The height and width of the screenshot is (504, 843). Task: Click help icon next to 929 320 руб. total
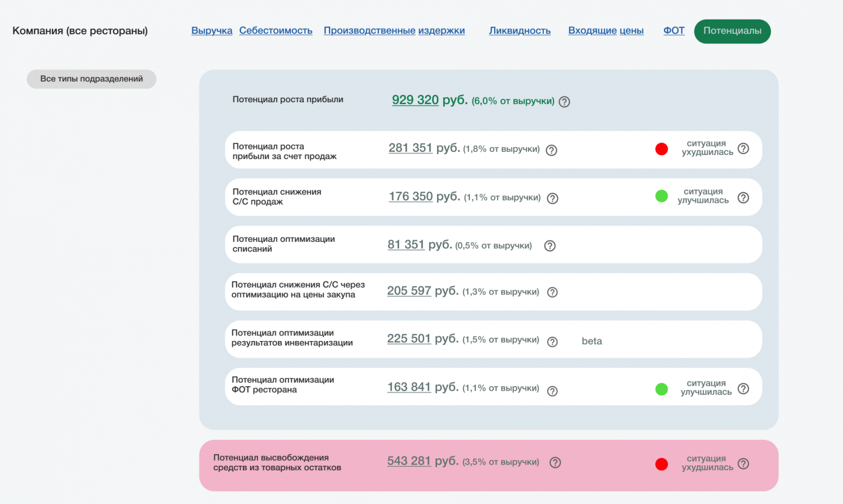coord(564,102)
